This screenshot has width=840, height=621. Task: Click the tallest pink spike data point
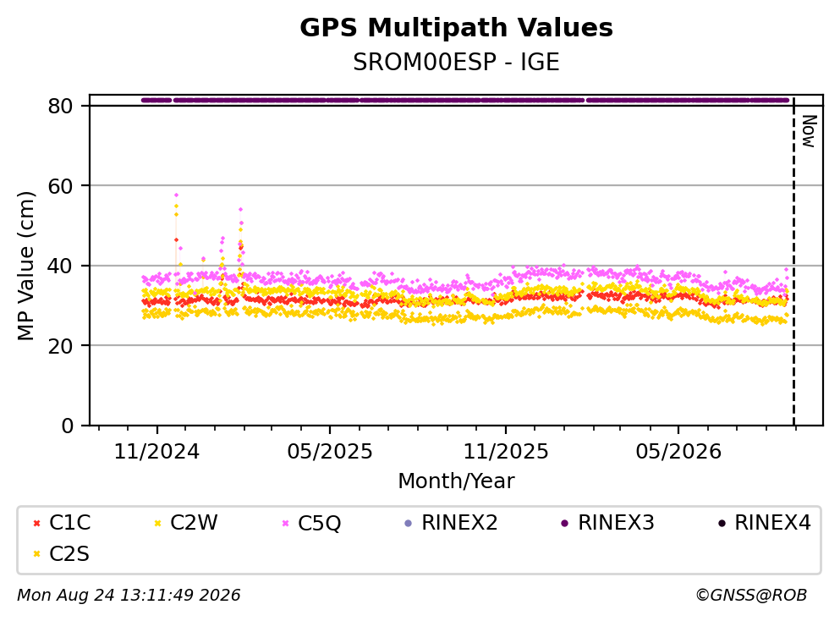pyautogui.click(x=176, y=195)
